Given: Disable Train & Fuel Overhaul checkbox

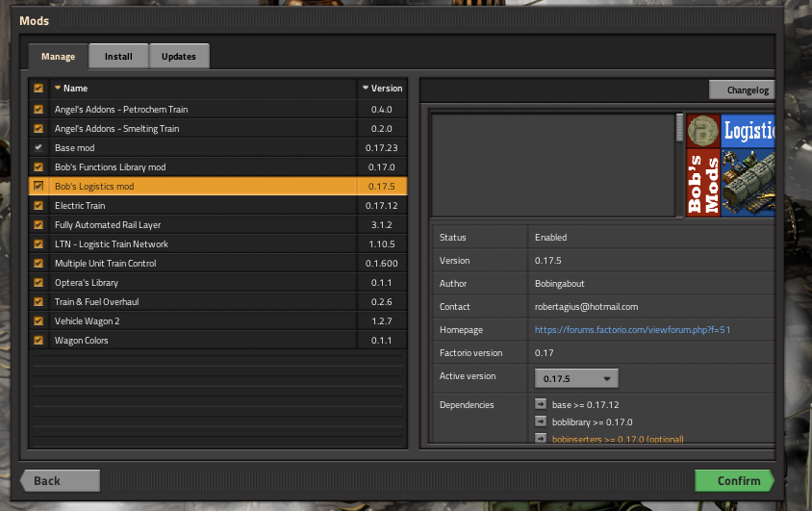Looking at the screenshot, I should [x=38, y=301].
